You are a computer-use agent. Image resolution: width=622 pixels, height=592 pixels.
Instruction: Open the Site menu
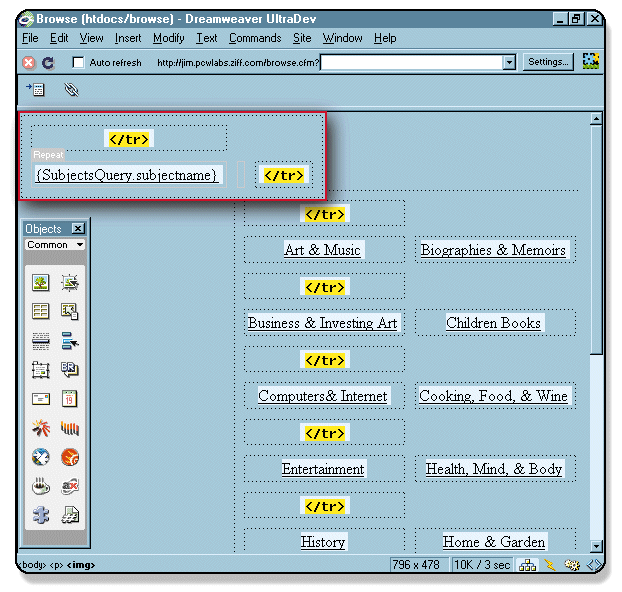tap(302, 38)
